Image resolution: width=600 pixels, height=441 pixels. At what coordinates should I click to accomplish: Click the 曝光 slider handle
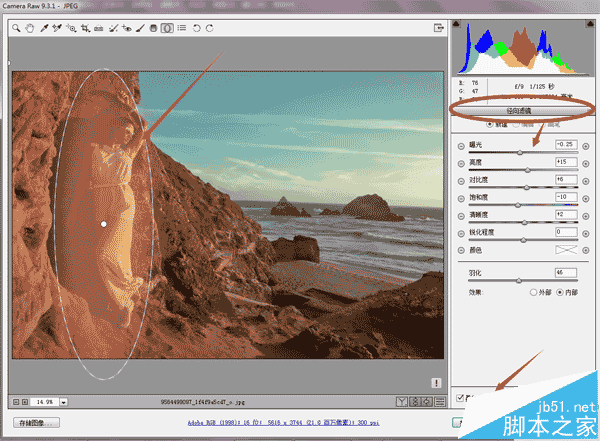[520, 152]
